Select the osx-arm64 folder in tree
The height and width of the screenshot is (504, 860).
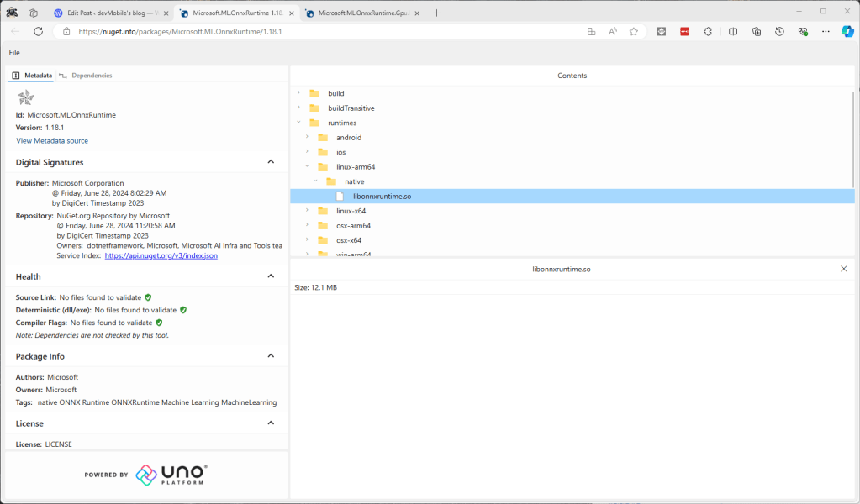[x=353, y=225]
